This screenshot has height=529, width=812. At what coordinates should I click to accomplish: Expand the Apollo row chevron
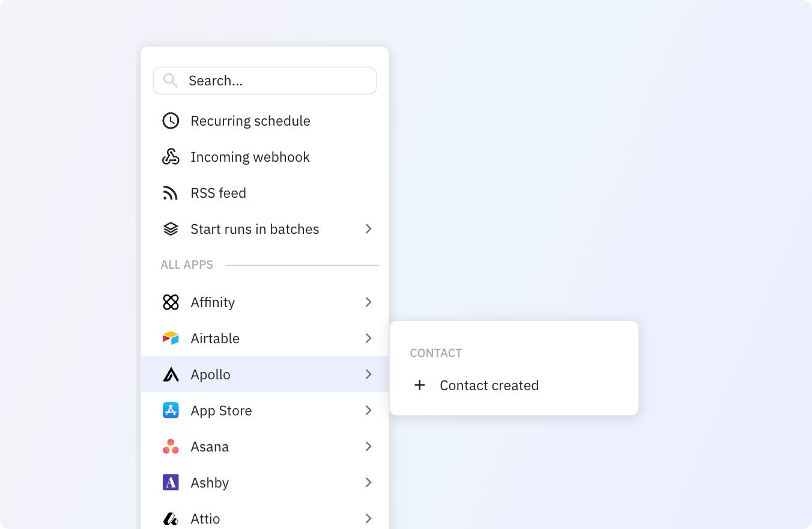click(x=369, y=375)
